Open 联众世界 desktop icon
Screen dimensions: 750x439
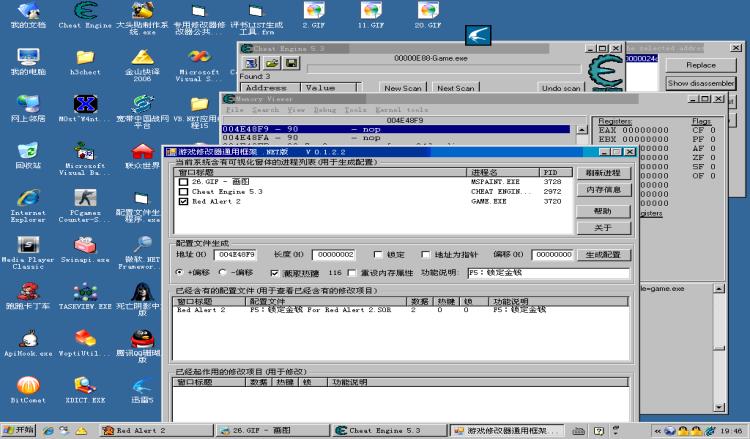pos(142,155)
